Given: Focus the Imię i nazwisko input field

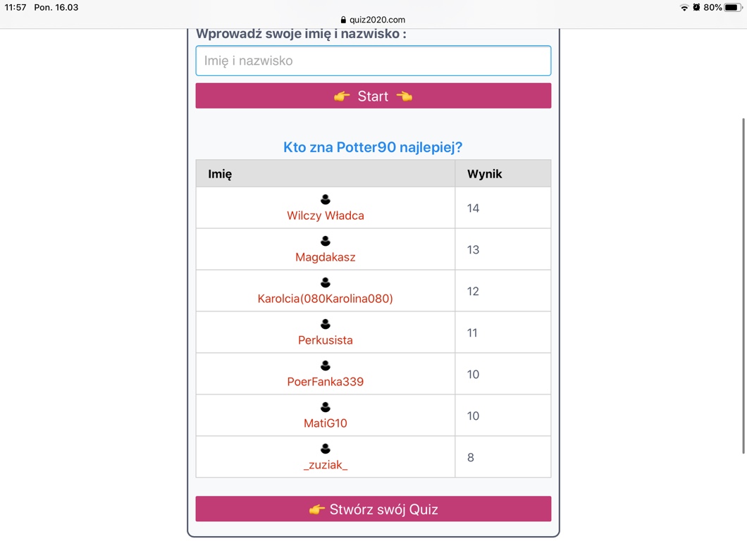Looking at the screenshot, I should [x=373, y=61].
